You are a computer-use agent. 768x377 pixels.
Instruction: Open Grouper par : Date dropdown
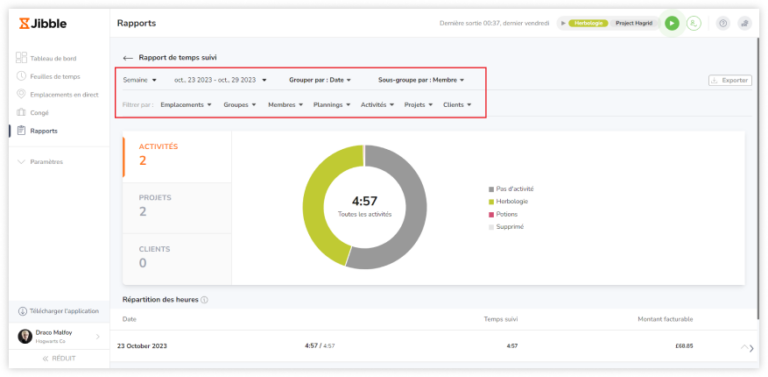320,80
